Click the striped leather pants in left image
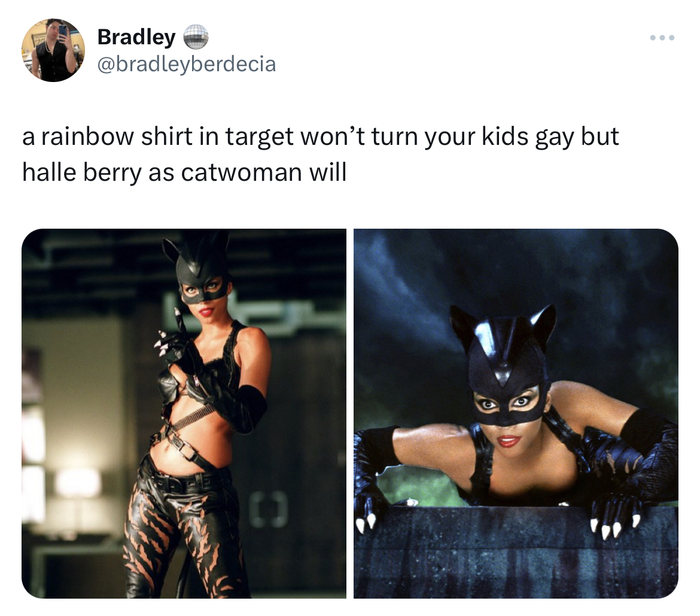This screenshot has height=616, width=700. tap(185, 532)
